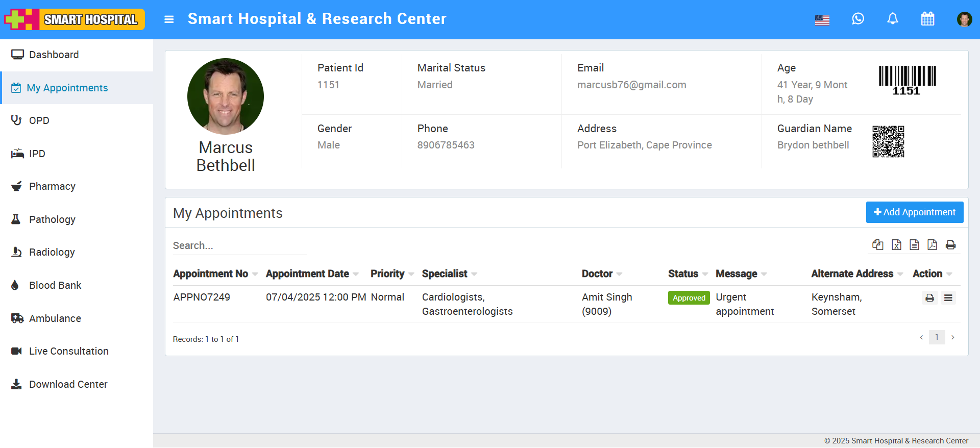Go to Live Consultation in sidebar

pyautogui.click(x=68, y=351)
